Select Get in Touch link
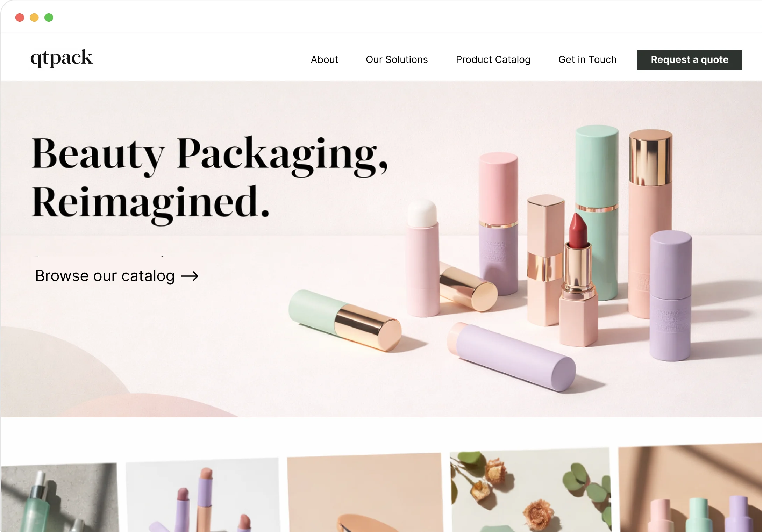The width and height of the screenshot is (763, 532). click(587, 60)
